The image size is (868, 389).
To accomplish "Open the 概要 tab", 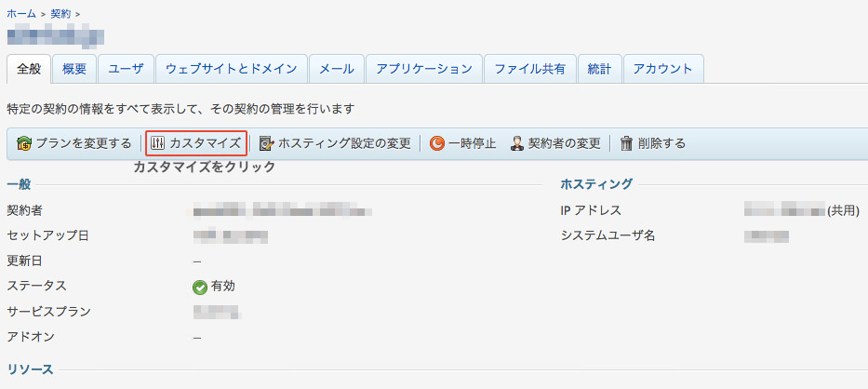I will [x=74, y=69].
